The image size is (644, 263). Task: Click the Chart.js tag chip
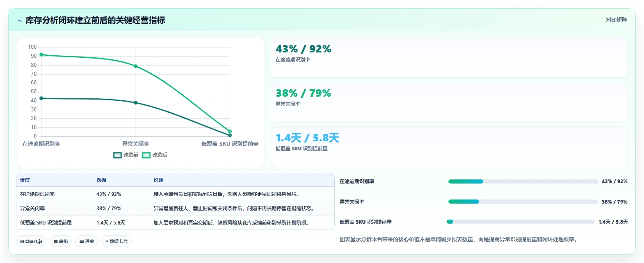click(x=31, y=241)
